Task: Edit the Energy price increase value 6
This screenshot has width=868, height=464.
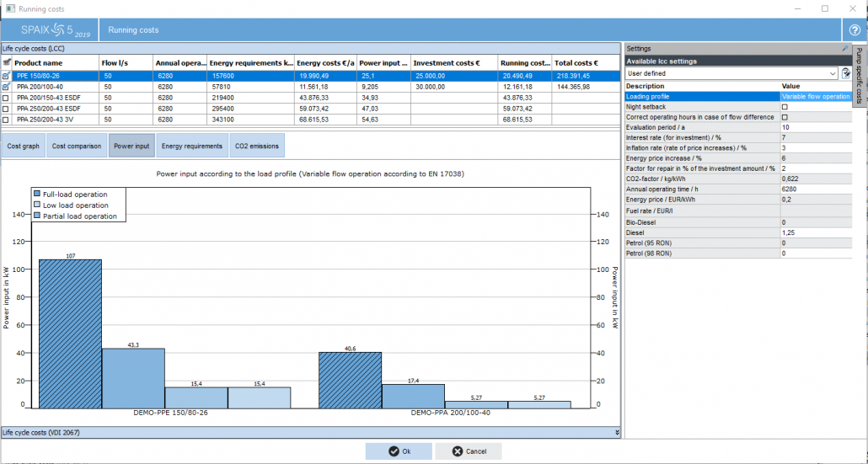Action: pyautogui.click(x=816, y=158)
